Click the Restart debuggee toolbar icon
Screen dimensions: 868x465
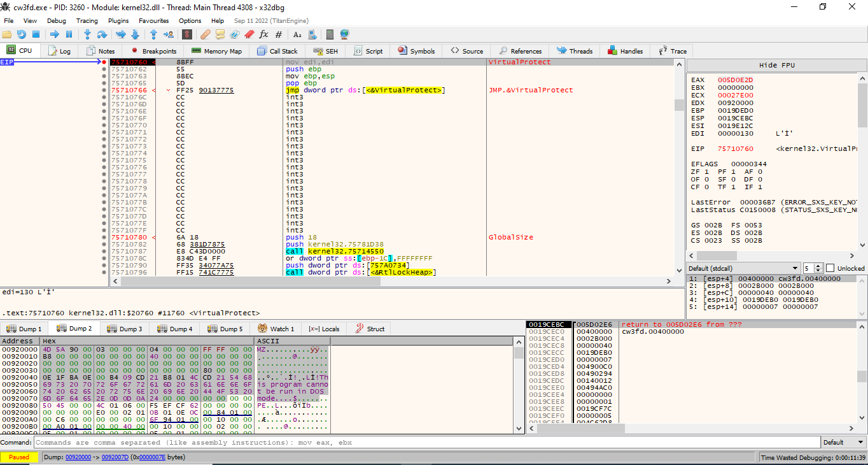click(22, 34)
